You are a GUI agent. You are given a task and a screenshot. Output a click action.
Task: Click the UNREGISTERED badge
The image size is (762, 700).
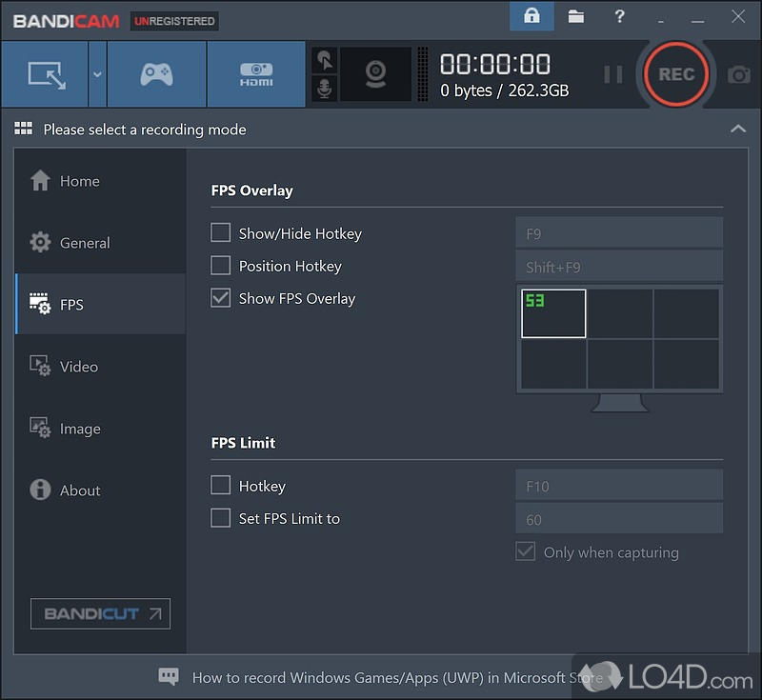174,21
